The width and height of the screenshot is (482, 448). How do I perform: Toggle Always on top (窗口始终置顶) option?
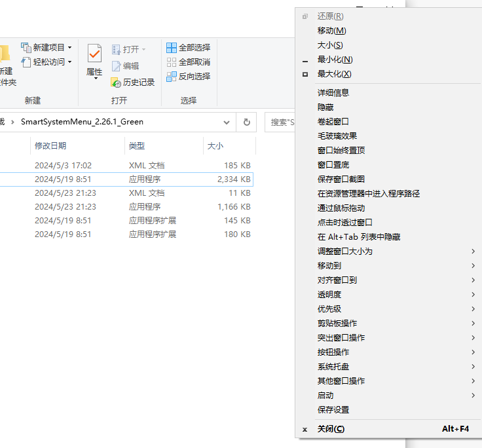[341, 151]
